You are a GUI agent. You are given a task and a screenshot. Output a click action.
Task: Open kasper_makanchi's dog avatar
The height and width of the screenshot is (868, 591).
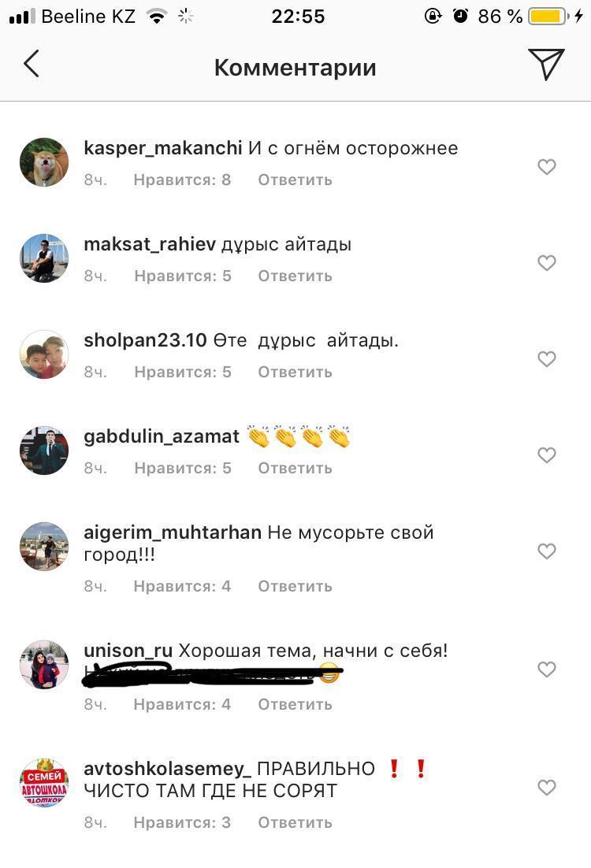(44, 162)
